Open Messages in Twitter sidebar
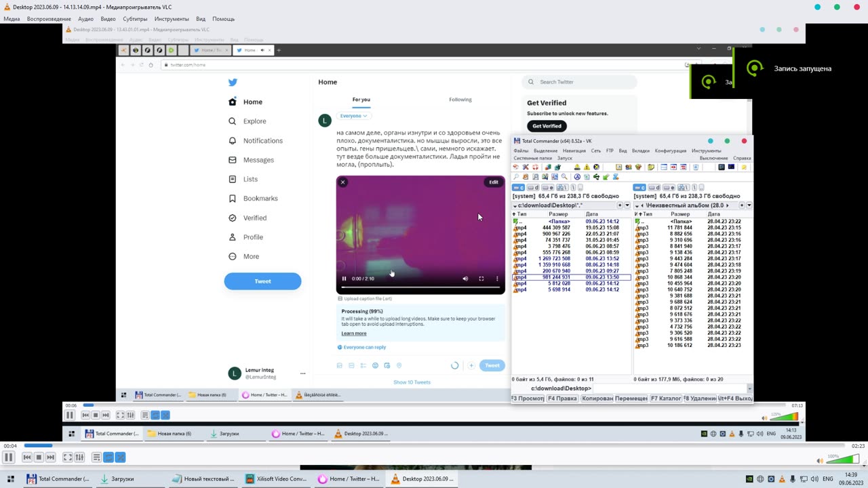This screenshot has height=488, width=868. click(x=252, y=160)
